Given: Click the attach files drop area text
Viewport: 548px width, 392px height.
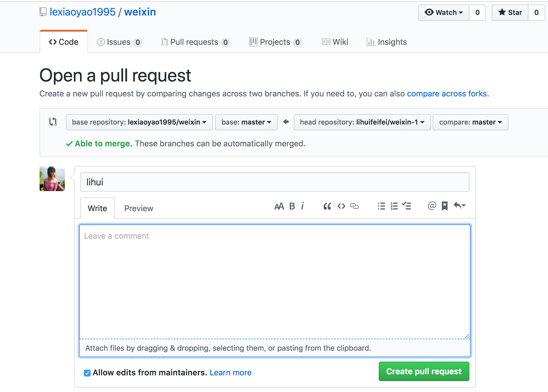Looking at the screenshot, I should pos(228,348).
